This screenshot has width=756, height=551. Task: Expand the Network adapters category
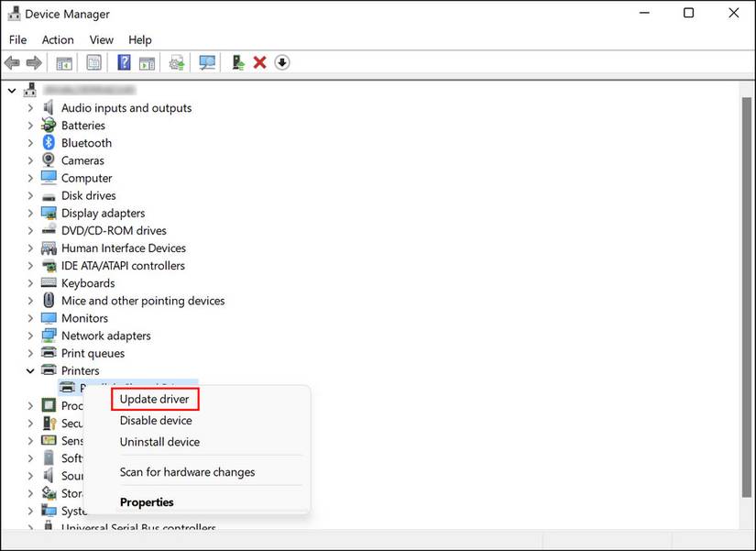click(x=30, y=336)
